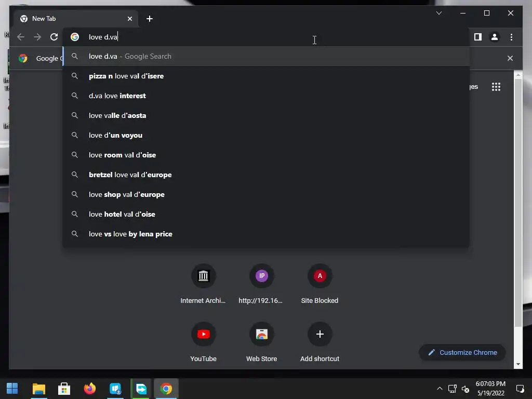Viewport: 532px width, 399px height.
Task: Open the Google apps grid
Action: (x=496, y=87)
